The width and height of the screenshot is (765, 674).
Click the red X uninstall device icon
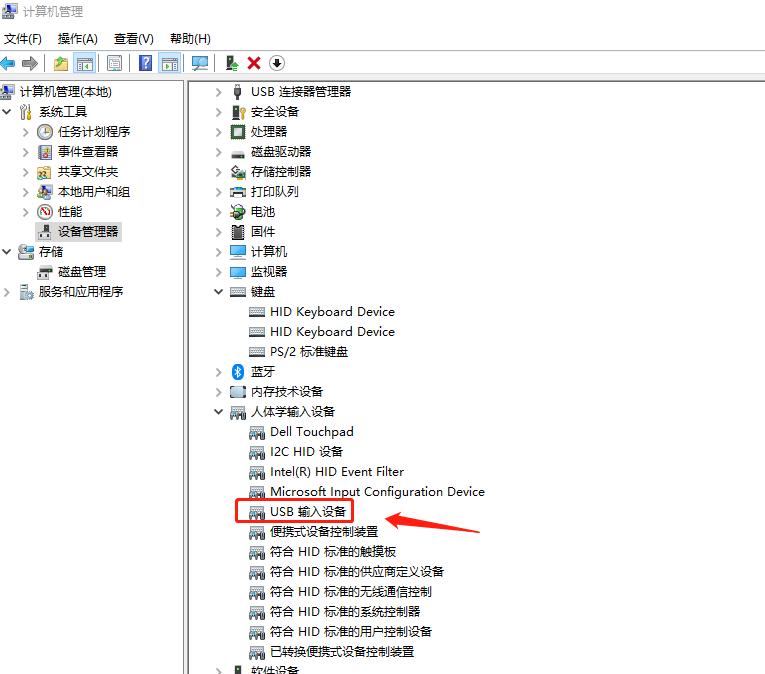(254, 63)
